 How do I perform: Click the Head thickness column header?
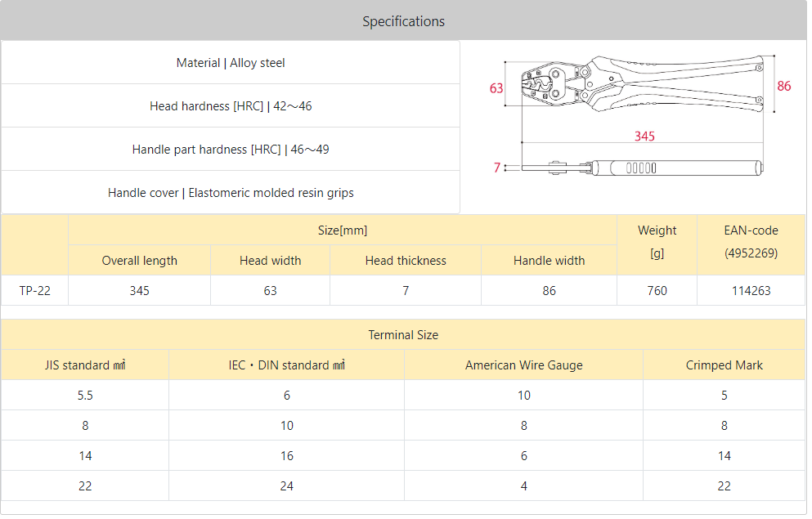[406, 260]
